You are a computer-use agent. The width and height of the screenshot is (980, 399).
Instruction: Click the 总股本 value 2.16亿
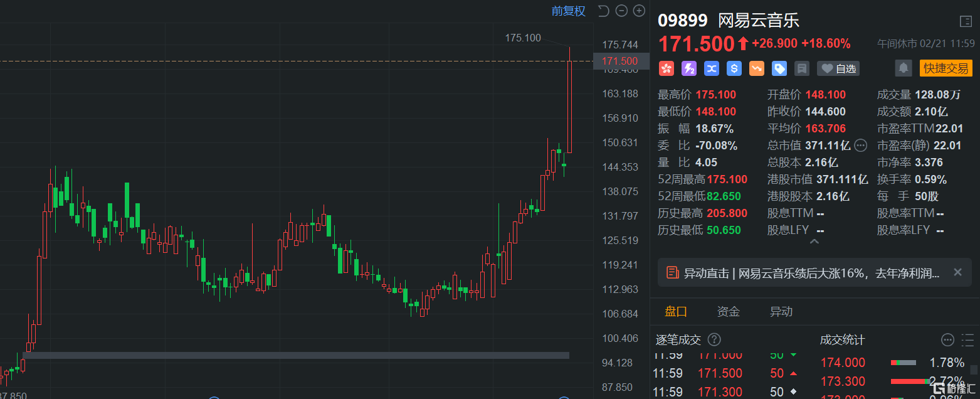[x=821, y=162]
